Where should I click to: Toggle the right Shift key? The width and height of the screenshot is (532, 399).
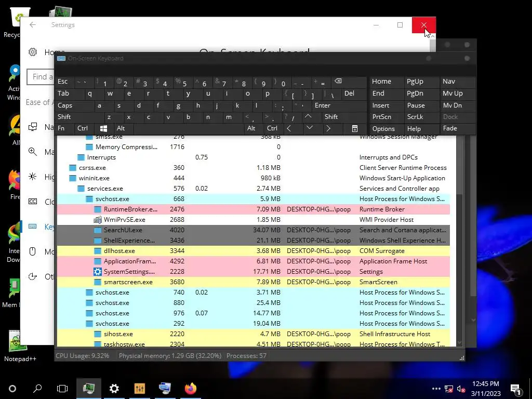point(344,117)
